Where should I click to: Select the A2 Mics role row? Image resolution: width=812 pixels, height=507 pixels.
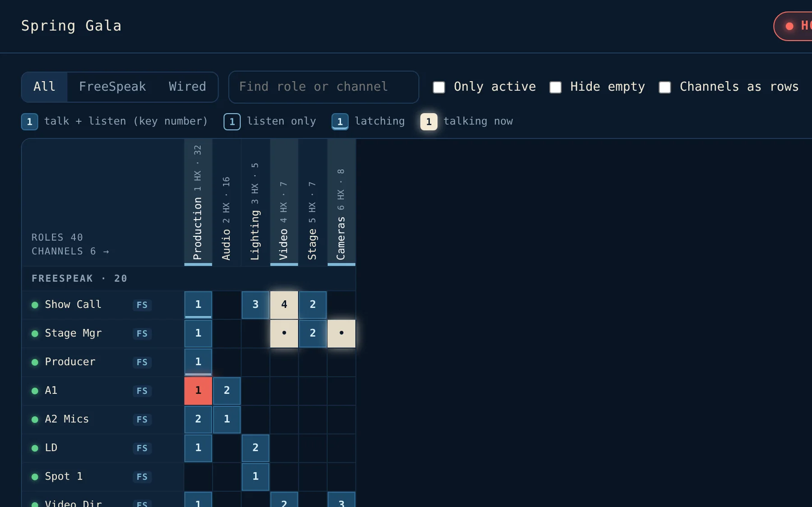click(103, 419)
